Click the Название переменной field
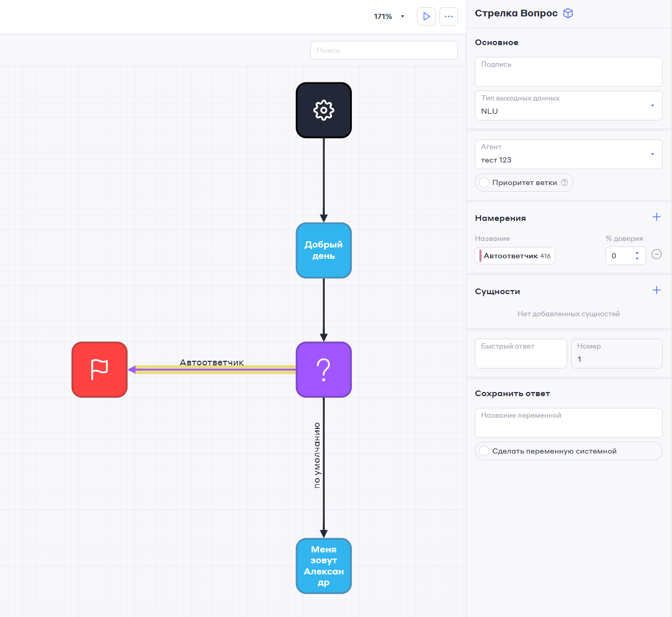Screen dimensions: 672x617 pyautogui.click(x=569, y=423)
